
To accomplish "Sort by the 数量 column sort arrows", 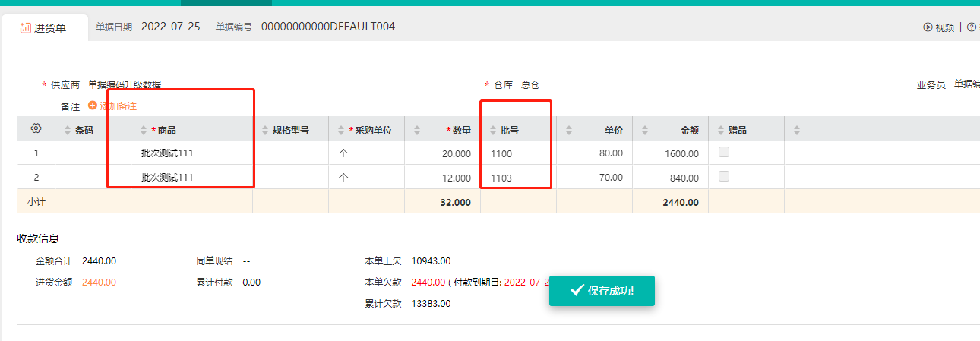I will pos(417,131).
